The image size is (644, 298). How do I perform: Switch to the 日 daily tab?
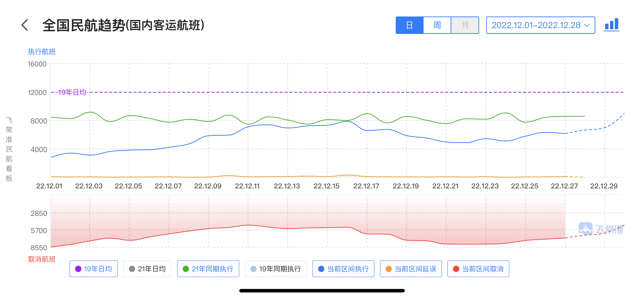click(x=409, y=25)
